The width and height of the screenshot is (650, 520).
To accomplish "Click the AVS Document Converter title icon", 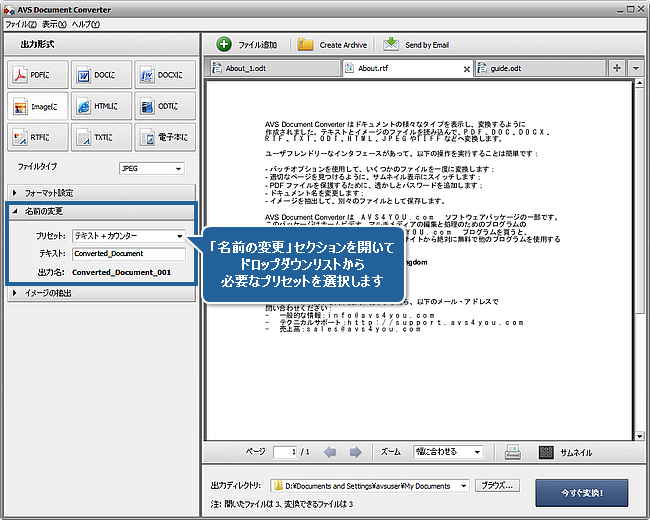I will (9, 10).
